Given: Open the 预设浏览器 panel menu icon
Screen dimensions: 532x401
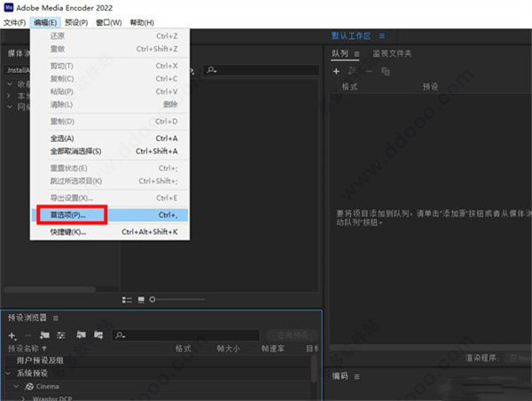Looking at the screenshot, I should (x=56, y=318).
